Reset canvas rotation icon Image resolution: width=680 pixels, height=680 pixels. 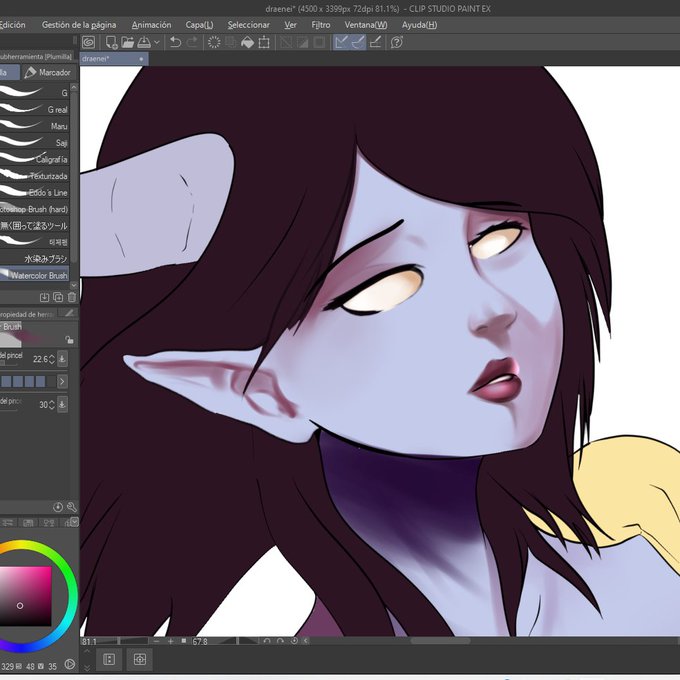pyautogui.click(x=294, y=641)
